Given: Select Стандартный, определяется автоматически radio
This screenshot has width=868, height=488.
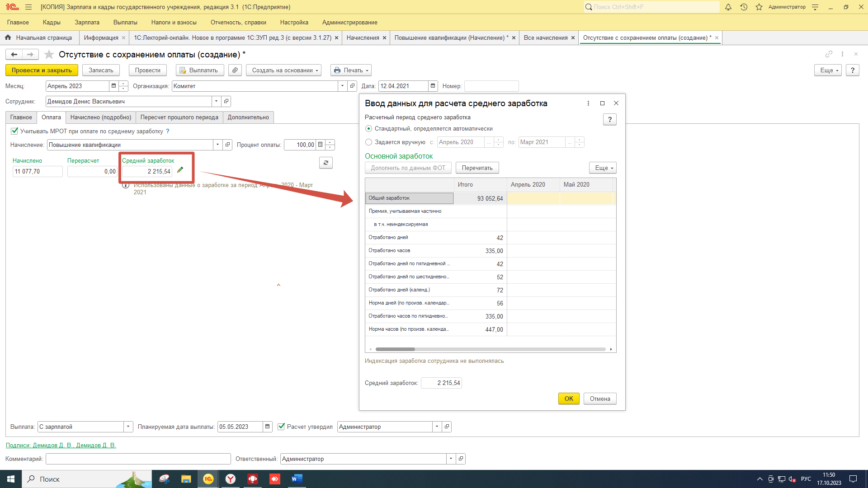Looking at the screenshot, I should 368,129.
